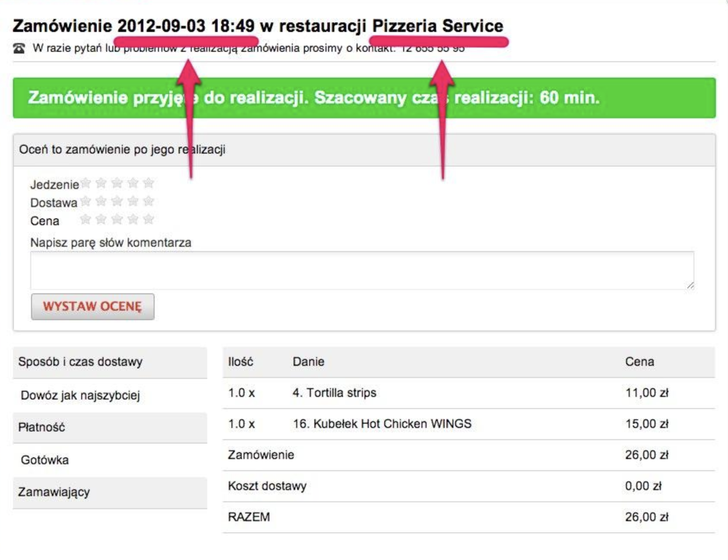
Task: Give Dostawa a four star rating
Action: (133, 201)
